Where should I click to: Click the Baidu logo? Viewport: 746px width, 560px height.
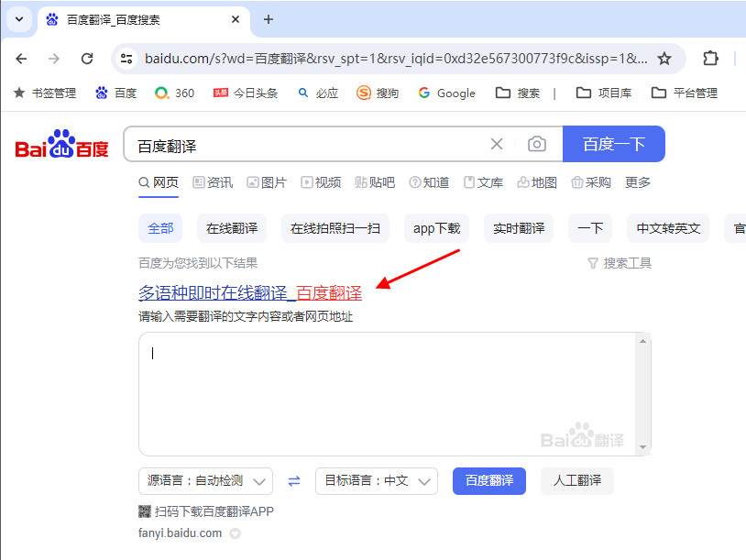(x=61, y=144)
